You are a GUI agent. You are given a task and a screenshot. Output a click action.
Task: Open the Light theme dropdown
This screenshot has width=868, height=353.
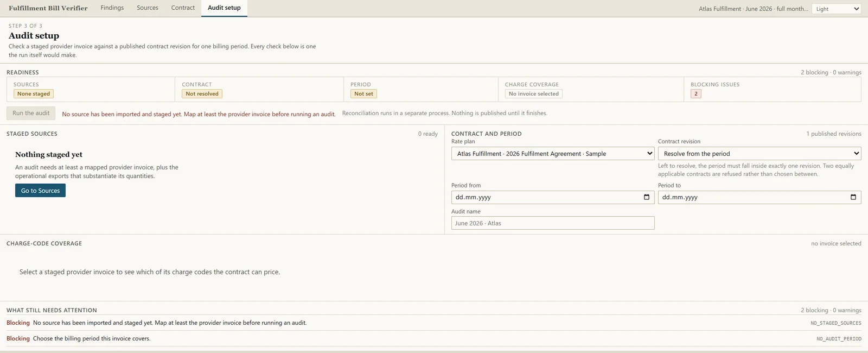click(837, 9)
